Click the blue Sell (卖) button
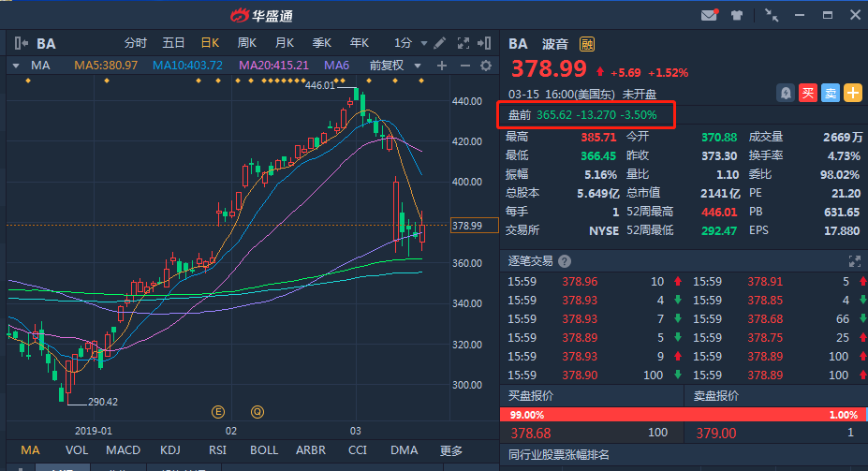Image resolution: width=868 pixels, height=471 pixels. click(831, 93)
